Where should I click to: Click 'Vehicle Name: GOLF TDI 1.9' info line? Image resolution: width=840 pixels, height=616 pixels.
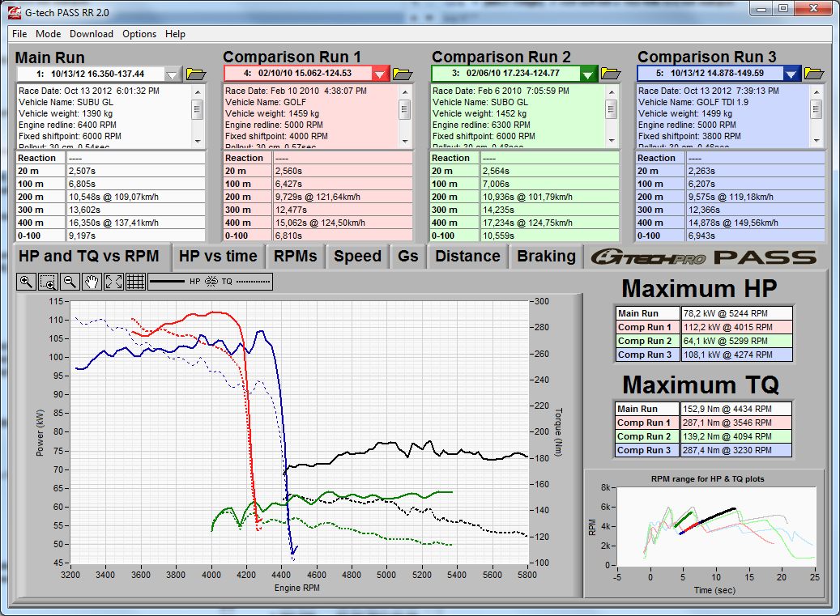tap(693, 102)
